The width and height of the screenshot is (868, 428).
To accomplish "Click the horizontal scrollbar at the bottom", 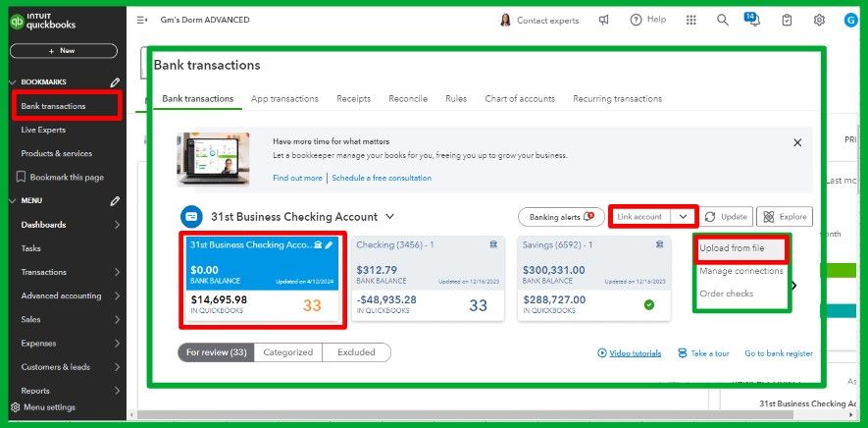I will pyautogui.click(x=465, y=414).
